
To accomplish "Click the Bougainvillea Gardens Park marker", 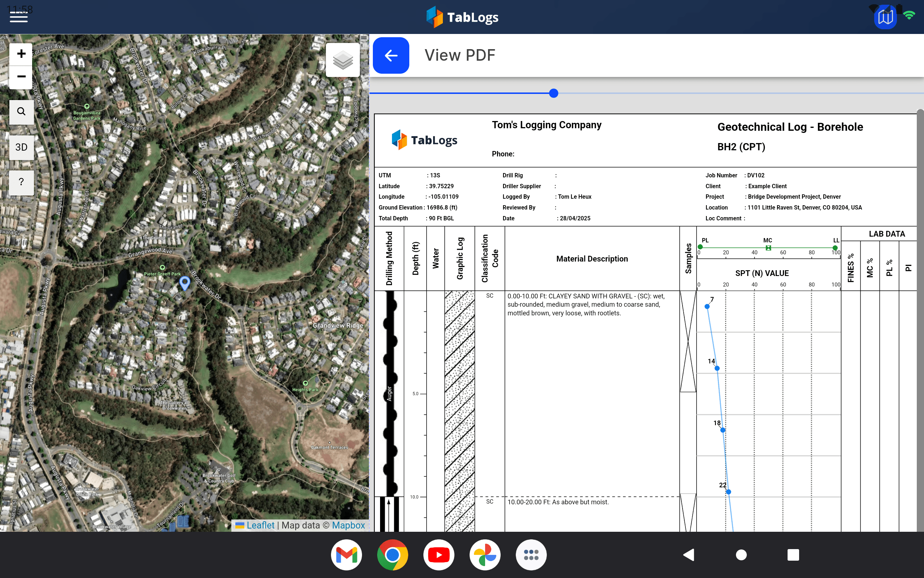I will point(87,106).
